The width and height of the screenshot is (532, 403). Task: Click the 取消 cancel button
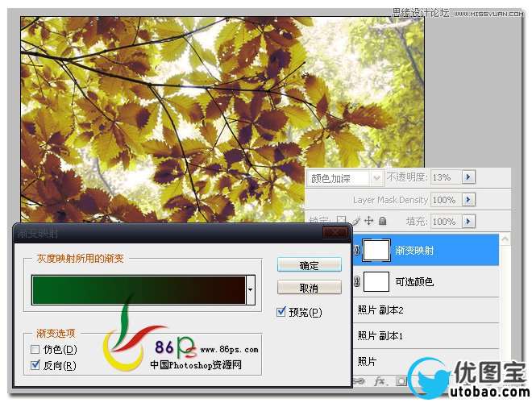tap(309, 288)
